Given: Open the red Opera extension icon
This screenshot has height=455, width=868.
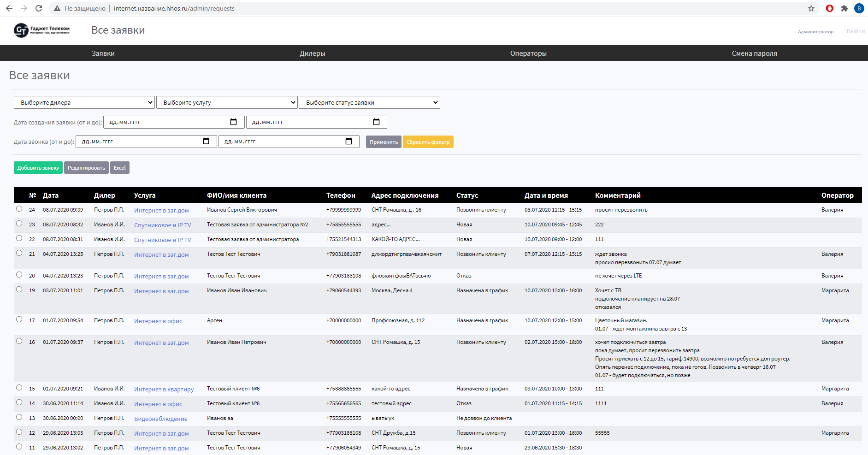Looking at the screenshot, I should click(830, 8).
